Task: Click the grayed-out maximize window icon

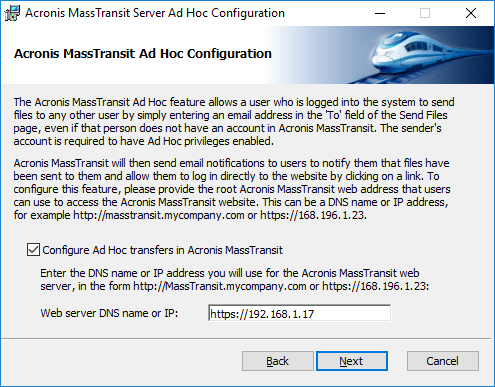Action: [x=425, y=13]
